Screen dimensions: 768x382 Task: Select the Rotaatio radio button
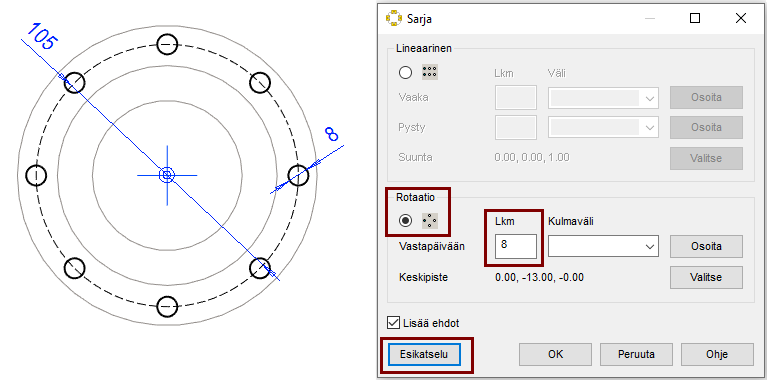point(406,221)
